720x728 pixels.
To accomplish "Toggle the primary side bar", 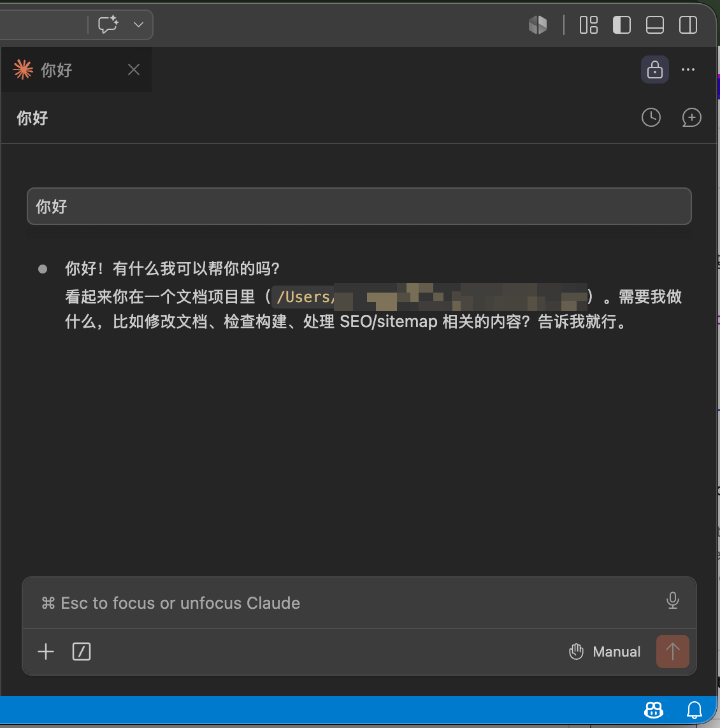I will [x=622, y=25].
